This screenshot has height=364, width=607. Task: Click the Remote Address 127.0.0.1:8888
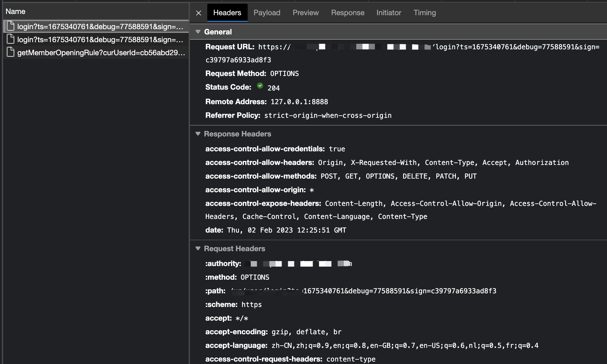pyautogui.click(x=299, y=102)
